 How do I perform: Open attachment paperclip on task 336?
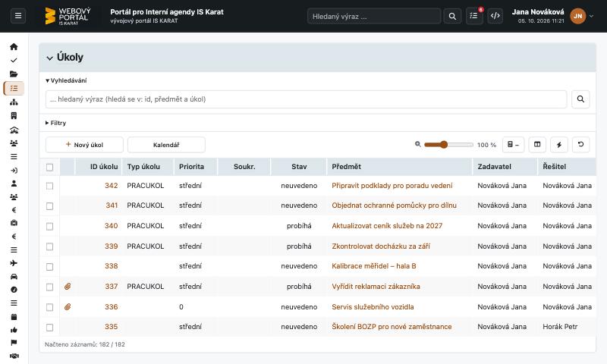coord(68,307)
